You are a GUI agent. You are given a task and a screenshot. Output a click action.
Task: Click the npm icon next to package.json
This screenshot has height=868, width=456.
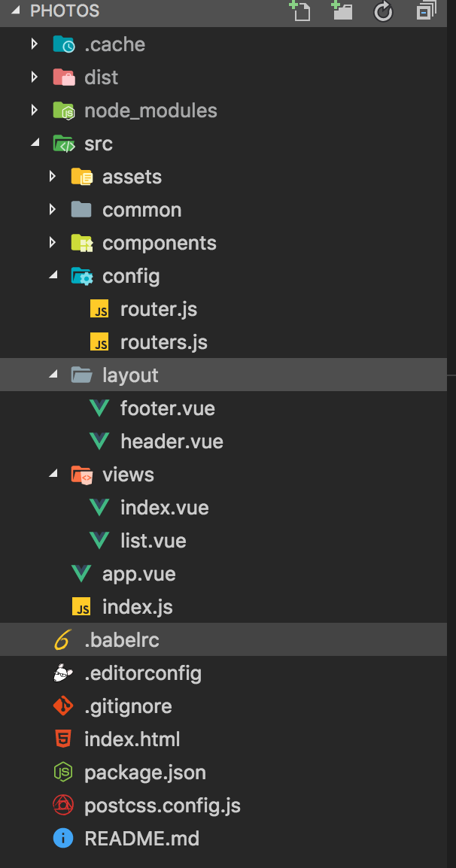pos(63,772)
